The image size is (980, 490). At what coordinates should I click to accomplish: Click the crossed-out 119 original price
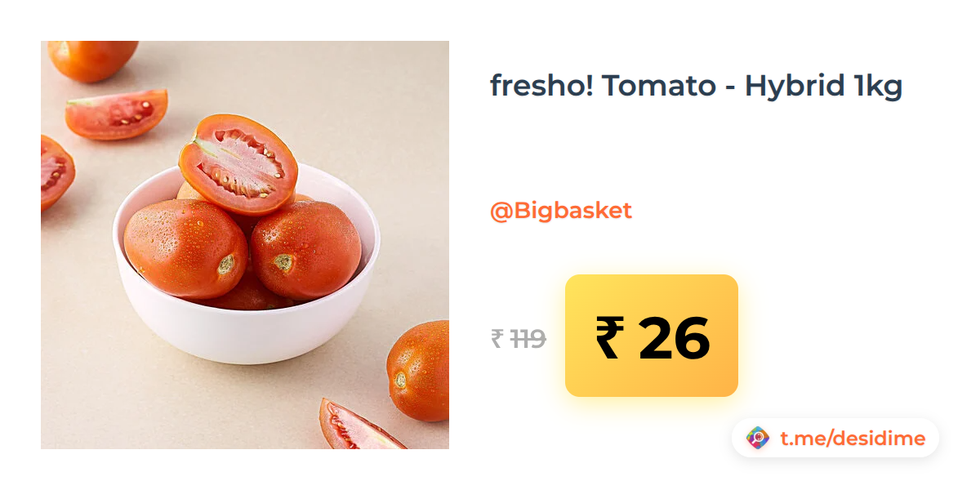[x=528, y=338]
